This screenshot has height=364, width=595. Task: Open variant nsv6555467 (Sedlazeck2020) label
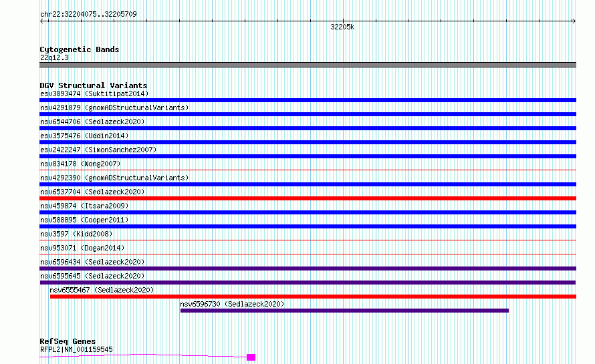[102, 290]
